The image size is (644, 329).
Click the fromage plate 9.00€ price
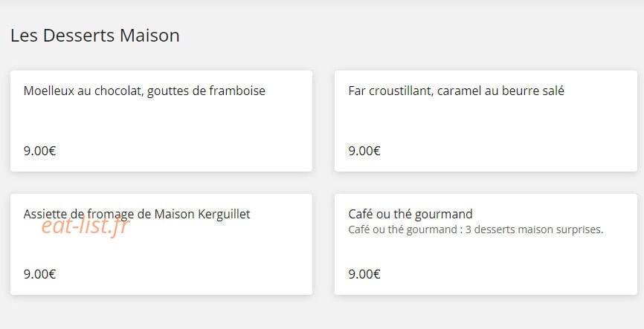pos(39,274)
